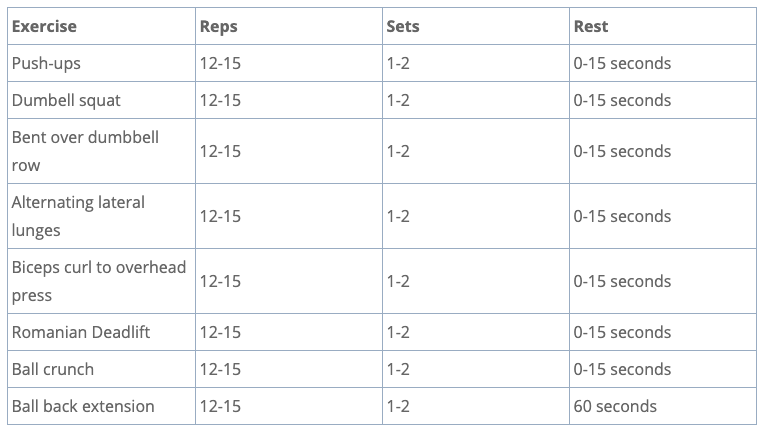Click the Push-ups exercise cell

46,63
